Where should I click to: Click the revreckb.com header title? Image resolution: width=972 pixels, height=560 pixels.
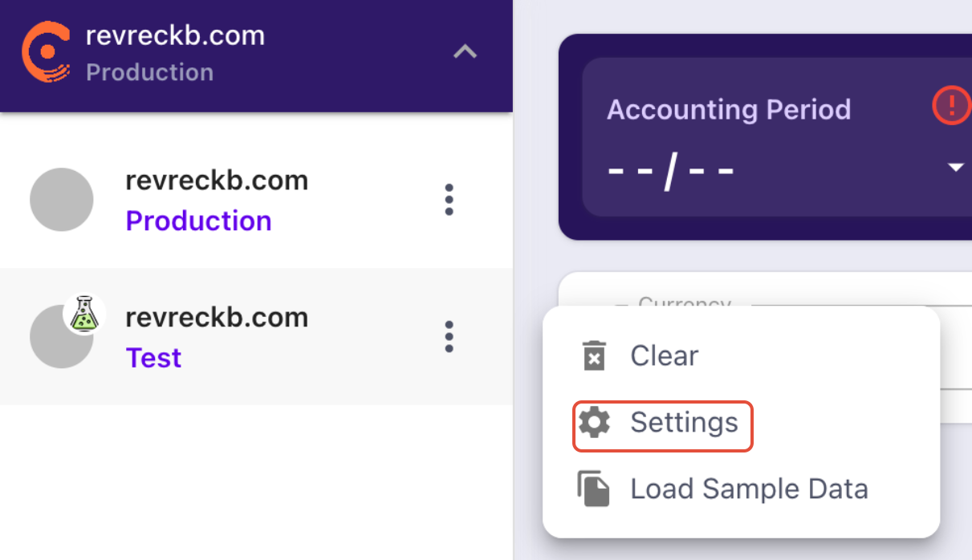175,35
